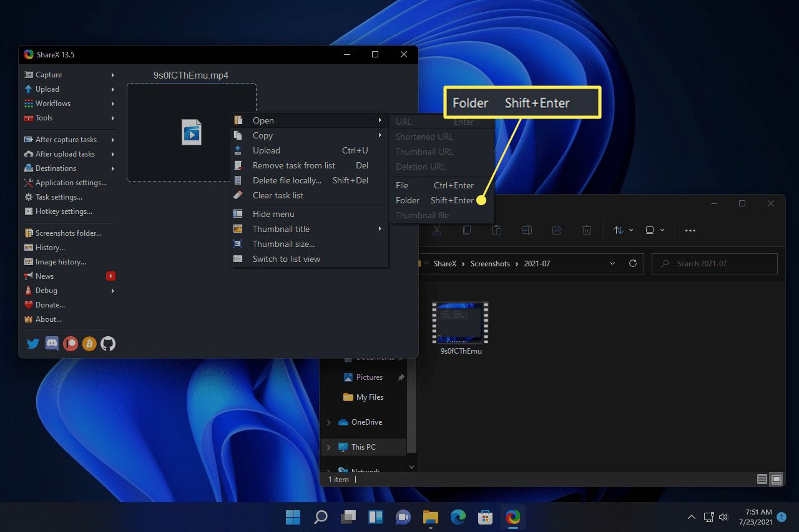The height and width of the screenshot is (532, 799).
Task: Switch Explorer to details view
Action: click(762, 480)
